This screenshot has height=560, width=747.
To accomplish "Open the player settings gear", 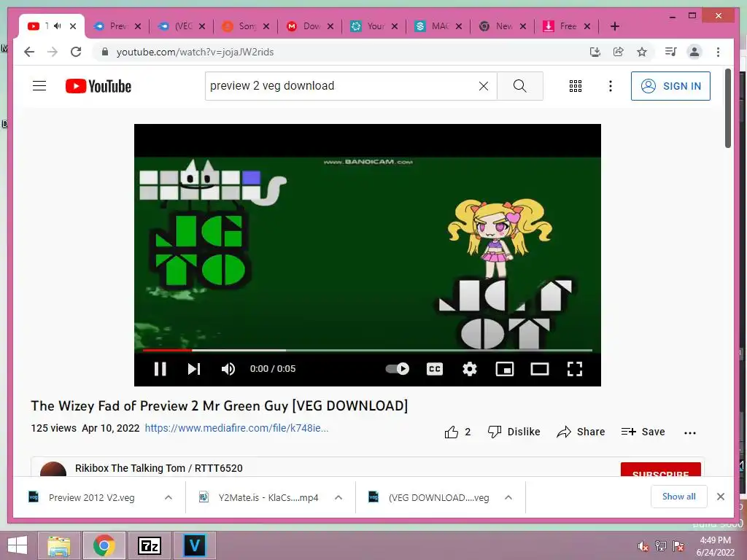I will click(x=470, y=368).
